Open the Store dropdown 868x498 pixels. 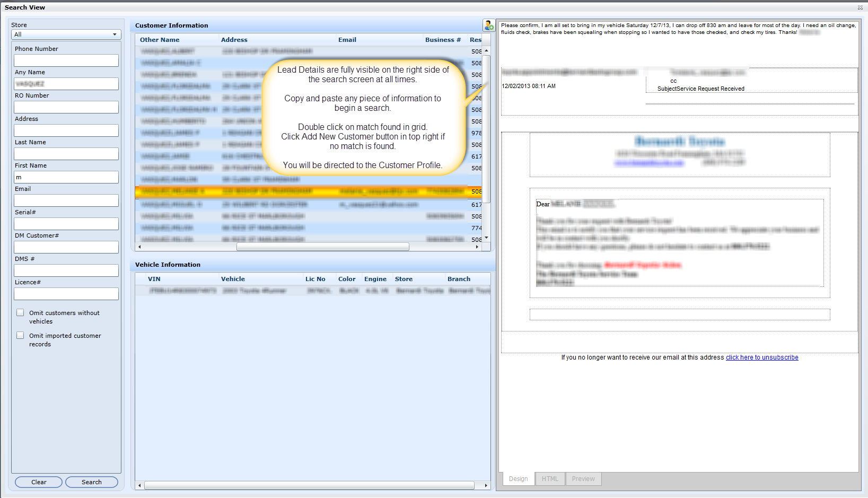pos(66,34)
